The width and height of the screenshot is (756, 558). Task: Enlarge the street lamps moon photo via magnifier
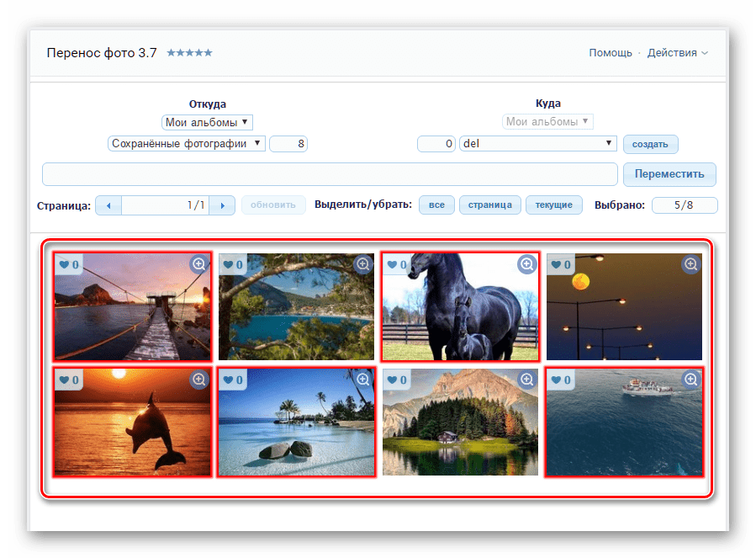tap(691, 264)
